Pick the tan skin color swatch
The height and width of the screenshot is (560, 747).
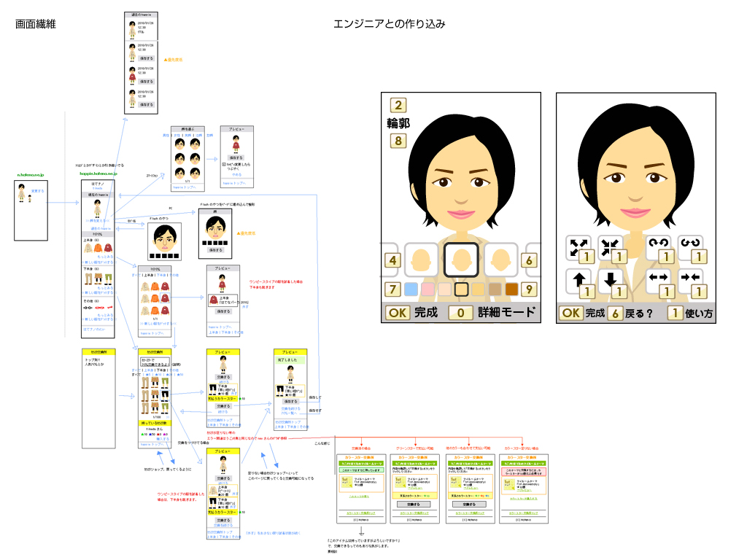pyautogui.click(x=495, y=289)
